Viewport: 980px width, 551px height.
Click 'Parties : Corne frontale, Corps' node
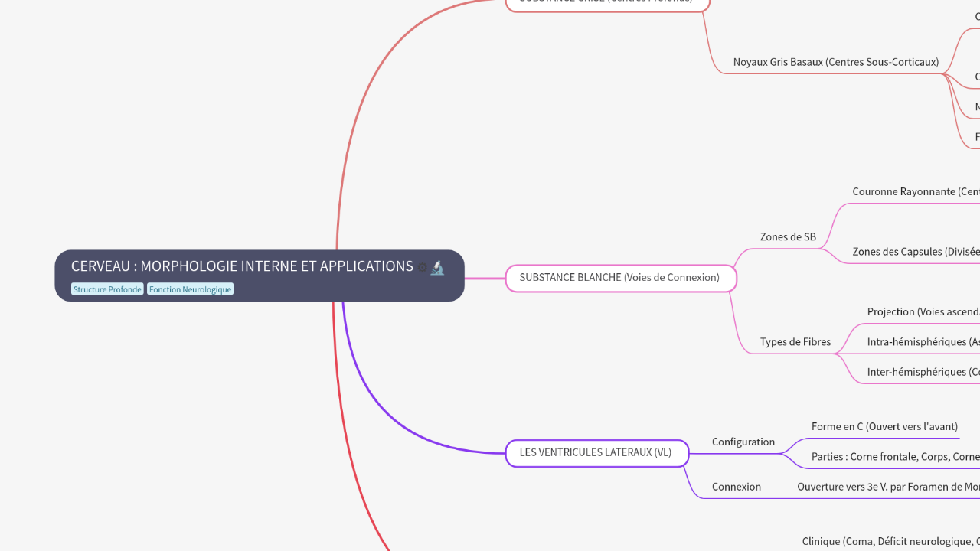pos(895,457)
